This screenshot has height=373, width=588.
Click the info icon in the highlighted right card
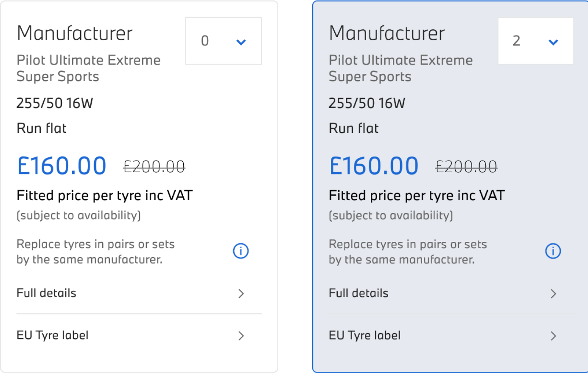(553, 251)
